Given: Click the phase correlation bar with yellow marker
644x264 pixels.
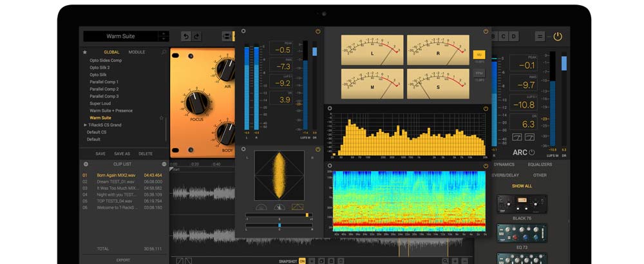Looking at the screenshot, I should pos(279,215).
